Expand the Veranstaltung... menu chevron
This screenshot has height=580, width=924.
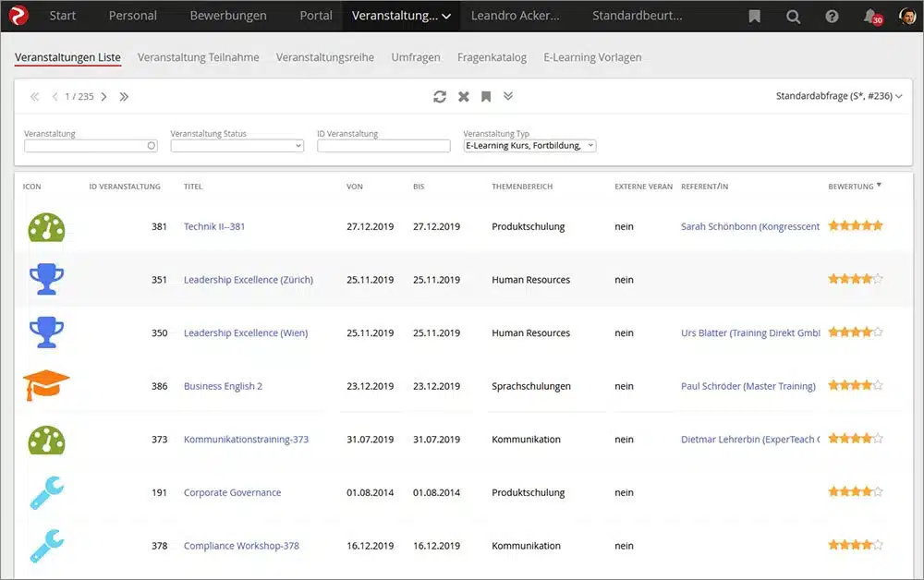446,17
